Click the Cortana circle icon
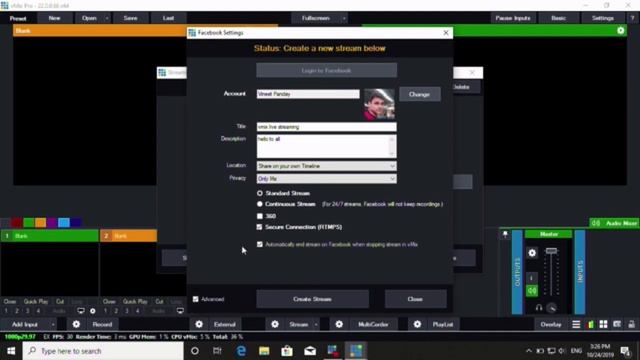Image resolution: width=640 pixels, height=360 pixels. [x=195, y=351]
